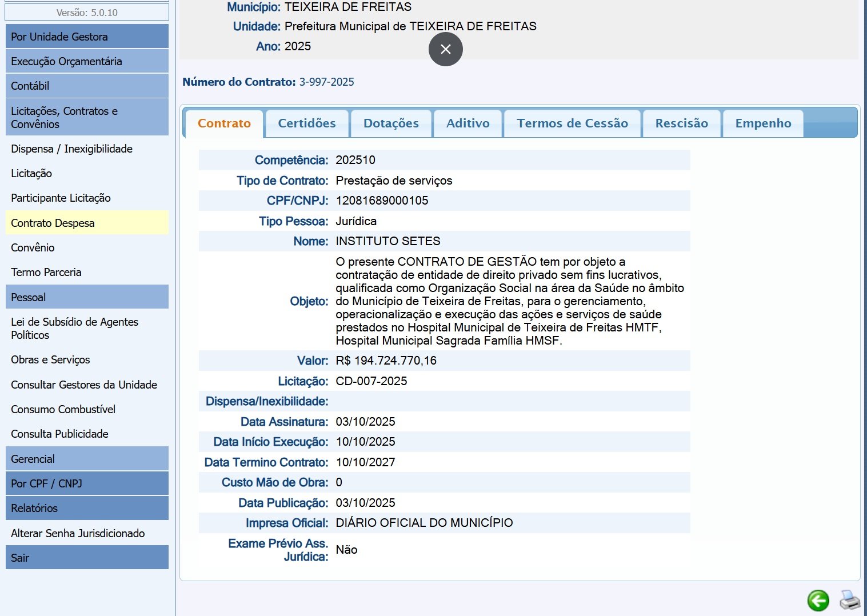The width and height of the screenshot is (867, 616).
Task: Select the Aditivo tab
Action: click(468, 123)
